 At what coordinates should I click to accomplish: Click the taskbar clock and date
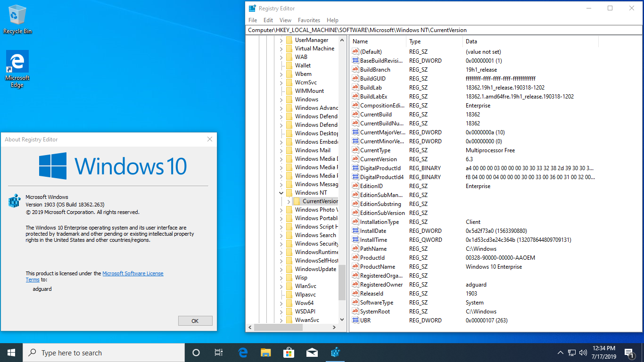[x=603, y=353]
